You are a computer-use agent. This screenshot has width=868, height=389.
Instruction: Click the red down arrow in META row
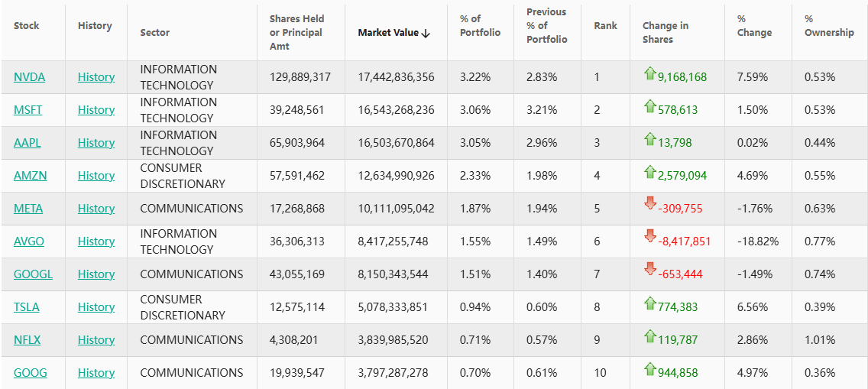[650, 203]
